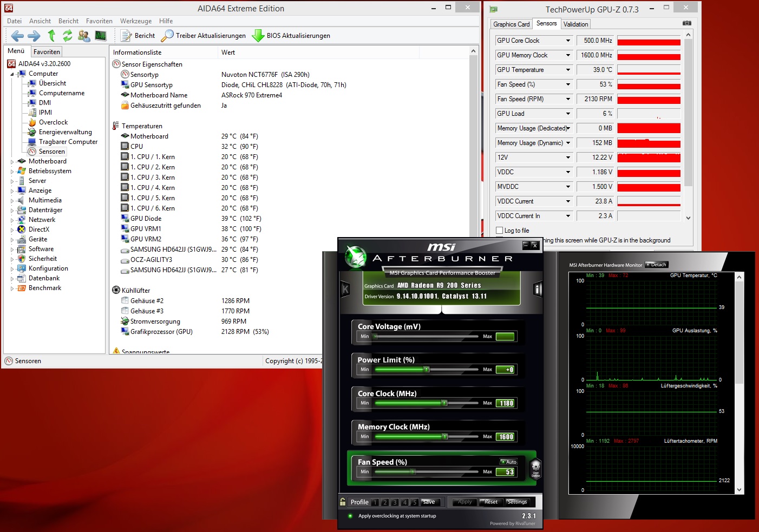The height and width of the screenshot is (532, 759).
Task: Click the Save profile button in Afterburner
Action: pos(429,502)
